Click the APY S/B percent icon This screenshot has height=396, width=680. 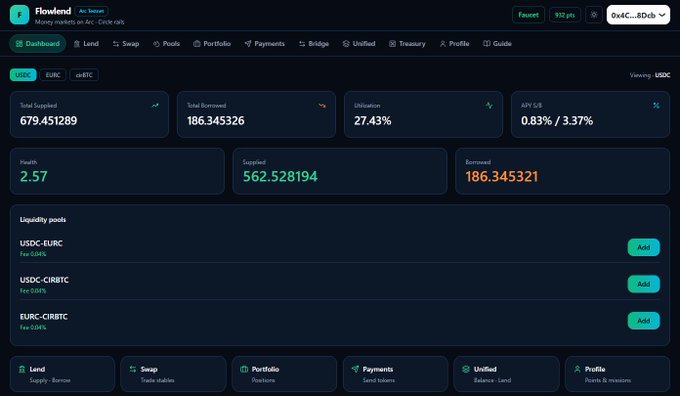(x=656, y=105)
